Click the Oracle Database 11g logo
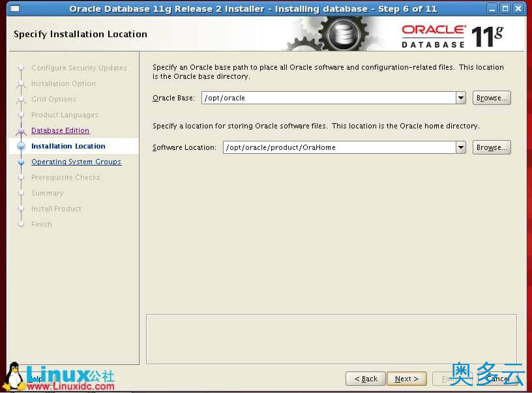The height and width of the screenshot is (393, 532). click(452, 36)
